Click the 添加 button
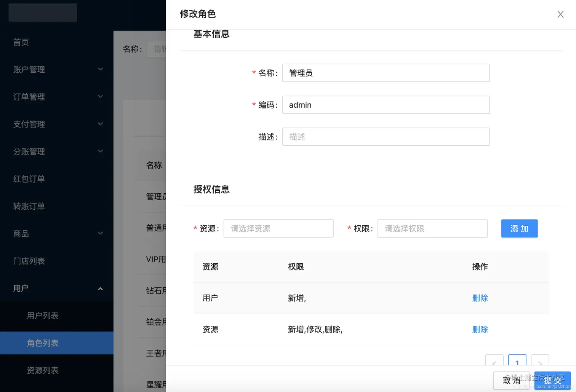This screenshot has width=576, height=392. (x=519, y=228)
